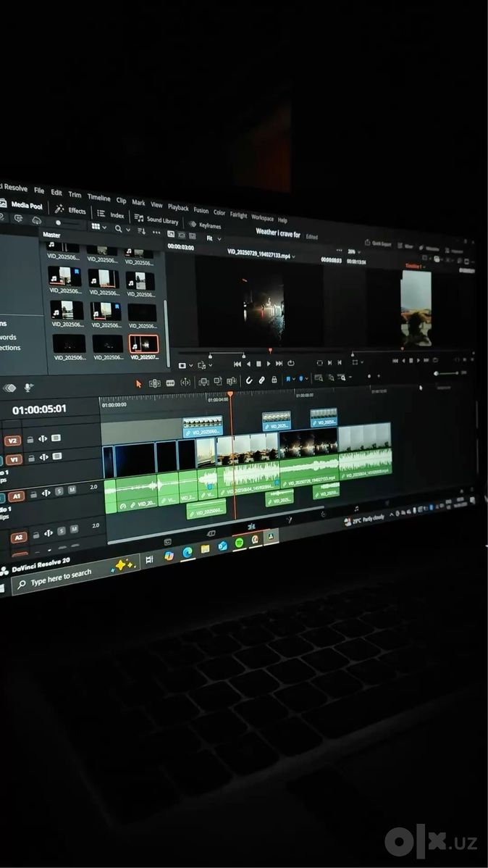Screen dimensions: 488x868
Task: Click the Quick Export button
Action: (378, 243)
